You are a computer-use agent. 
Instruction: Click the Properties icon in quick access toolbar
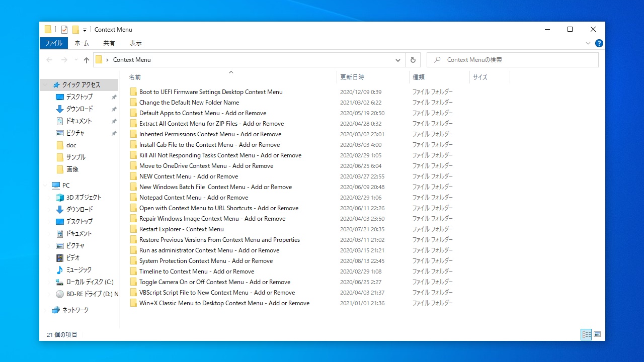64,30
